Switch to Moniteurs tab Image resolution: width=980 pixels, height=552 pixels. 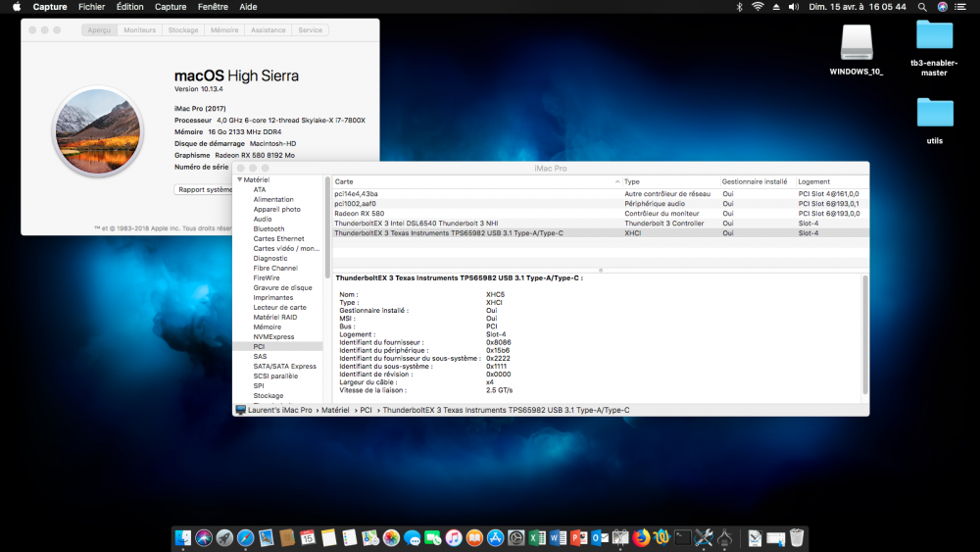pos(139,30)
